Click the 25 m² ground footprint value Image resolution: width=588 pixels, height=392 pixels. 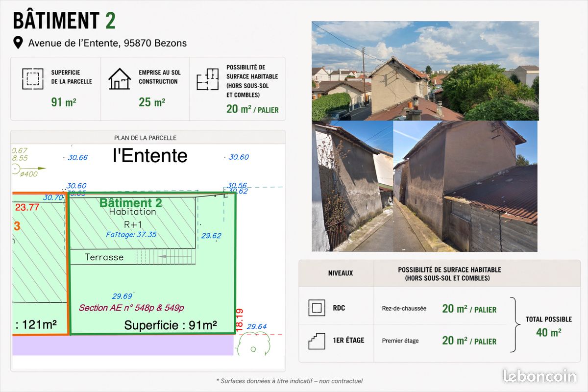pyautogui.click(x=152, y=102)
